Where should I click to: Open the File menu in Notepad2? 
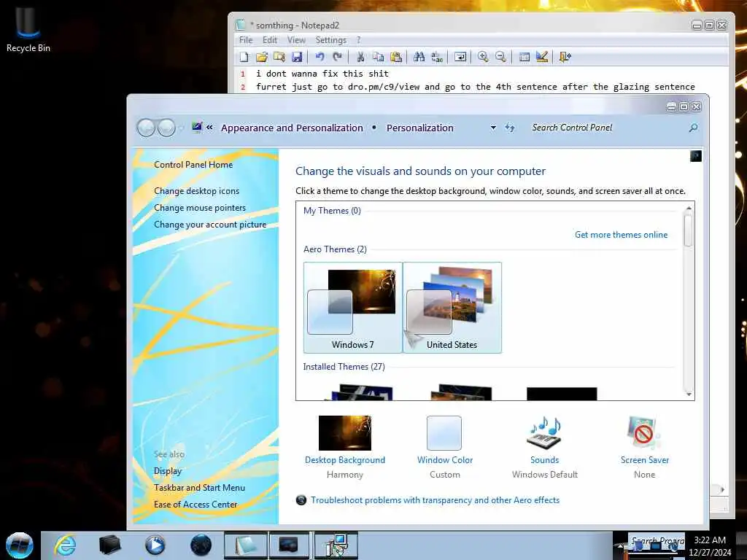click(246, 40)
